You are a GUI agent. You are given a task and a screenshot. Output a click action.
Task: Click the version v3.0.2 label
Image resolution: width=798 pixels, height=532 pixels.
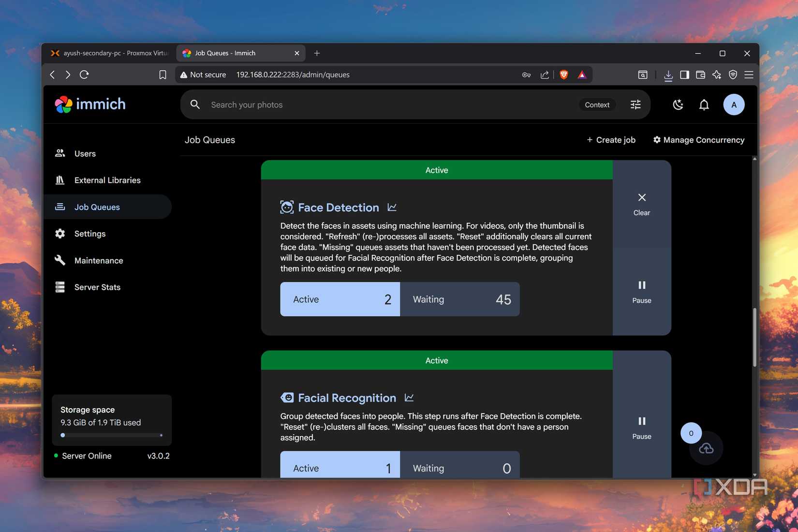pos(158,456)
